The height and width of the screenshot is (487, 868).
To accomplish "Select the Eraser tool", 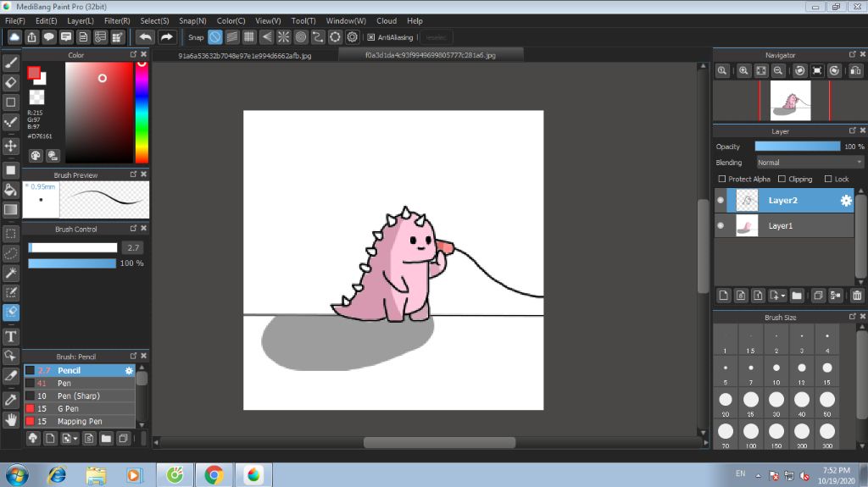I will [11, 82].
